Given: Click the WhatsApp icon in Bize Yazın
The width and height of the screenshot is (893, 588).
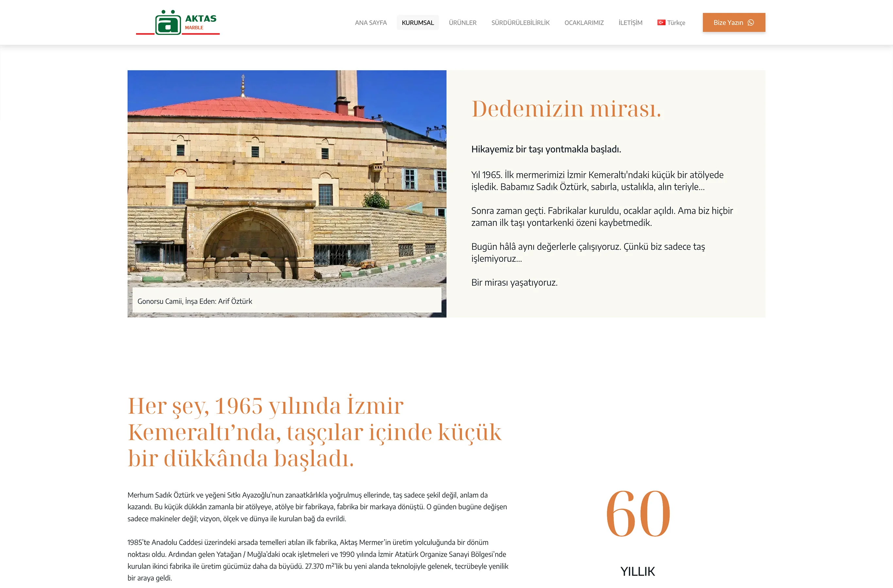Looking at the screenshot, I should tap(751, 23).
